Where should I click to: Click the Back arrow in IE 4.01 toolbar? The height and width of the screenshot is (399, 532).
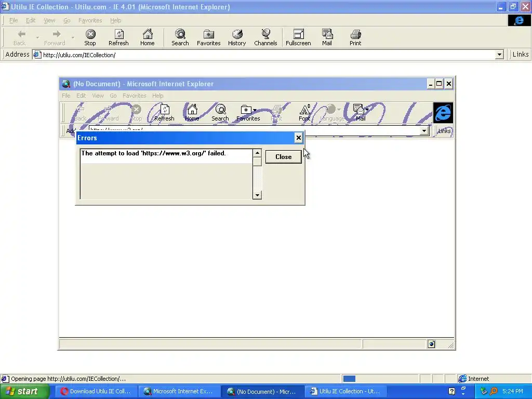click(x=20, y=37)
